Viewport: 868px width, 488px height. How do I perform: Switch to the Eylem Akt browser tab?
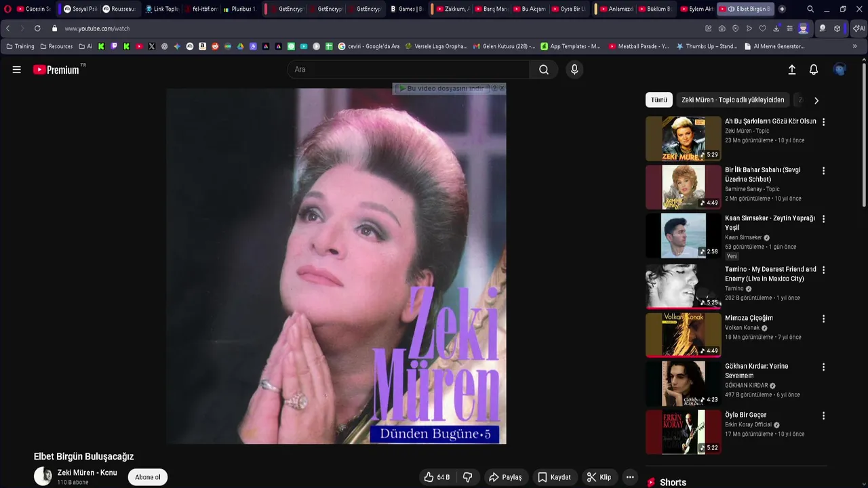[696, 9]
